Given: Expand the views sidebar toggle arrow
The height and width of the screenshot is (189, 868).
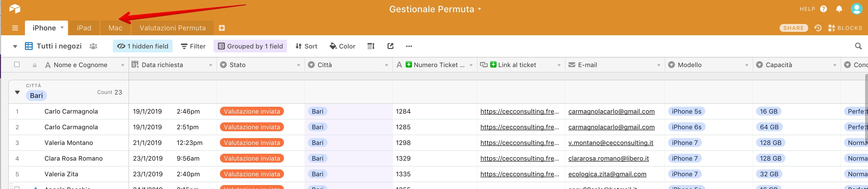Looking at the screenshot, I should pos(15,47).
